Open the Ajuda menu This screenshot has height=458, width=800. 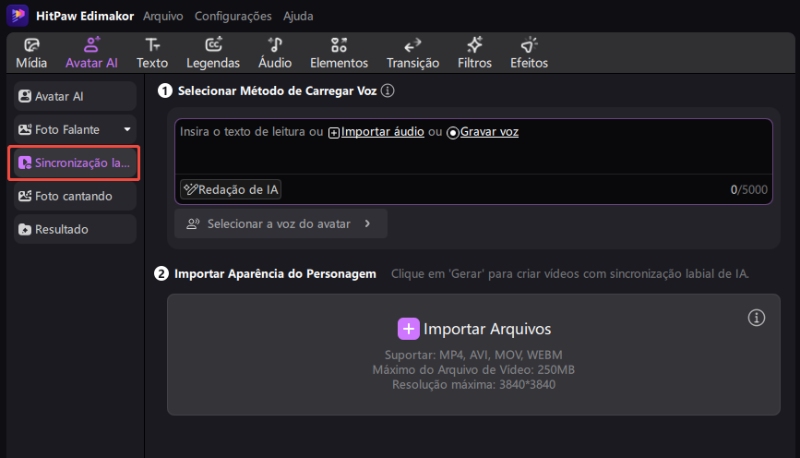(297, 16)
